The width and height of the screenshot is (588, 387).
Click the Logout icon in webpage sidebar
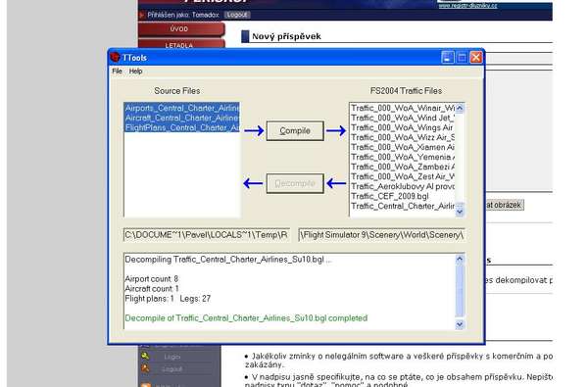(145, 368)
